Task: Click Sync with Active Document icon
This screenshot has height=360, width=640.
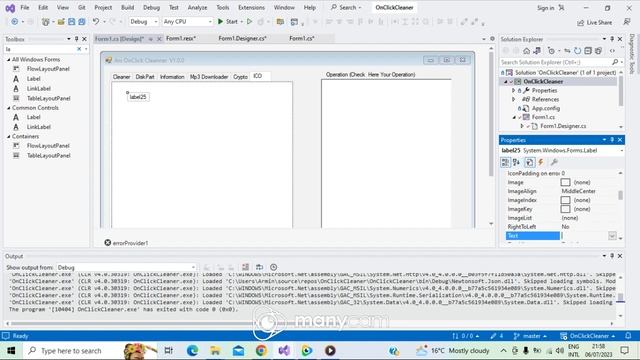Action: click(x=567, y=51)
